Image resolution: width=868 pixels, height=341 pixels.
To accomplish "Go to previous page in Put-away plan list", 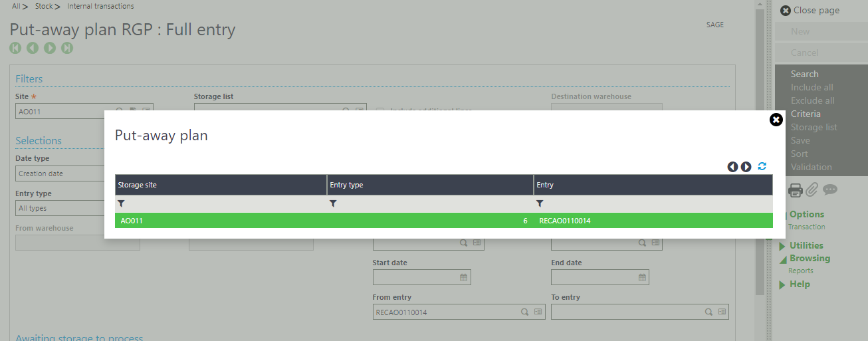I will coord(732,167).
